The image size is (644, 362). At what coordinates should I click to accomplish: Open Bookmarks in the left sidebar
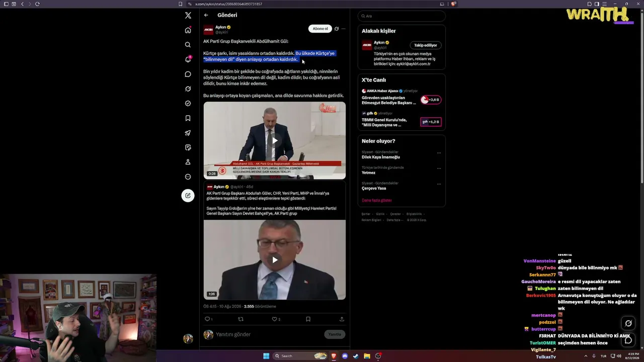pos(188,118)
